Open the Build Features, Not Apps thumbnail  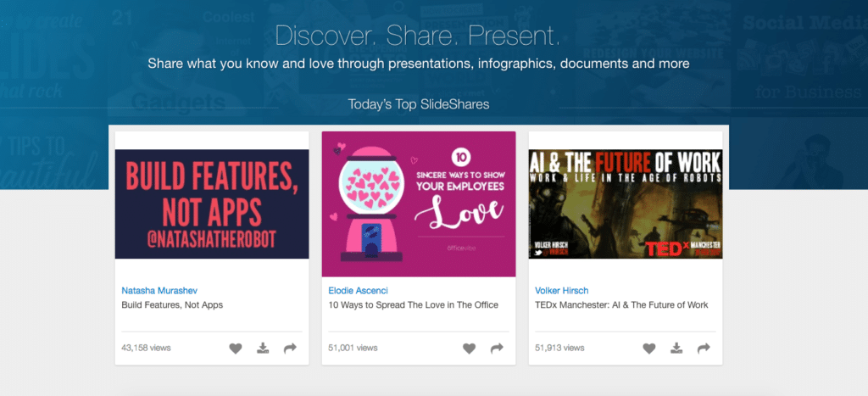click(x=212, y=204)
